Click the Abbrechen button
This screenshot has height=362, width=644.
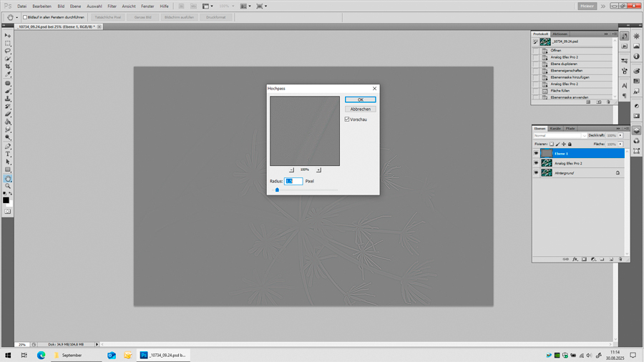[x=360, y=109]
